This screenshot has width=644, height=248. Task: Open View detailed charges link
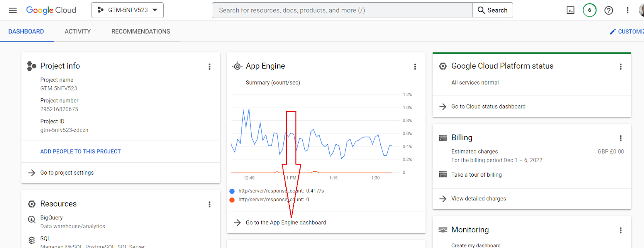coord(478,199)
